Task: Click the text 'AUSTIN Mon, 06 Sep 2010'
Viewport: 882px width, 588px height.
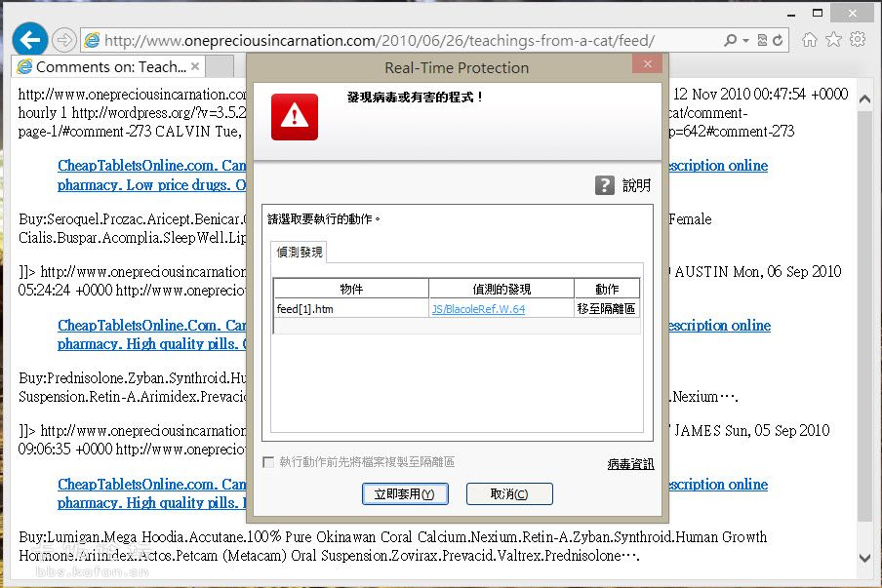Action: pyautogui.click(x=758, y=272)
